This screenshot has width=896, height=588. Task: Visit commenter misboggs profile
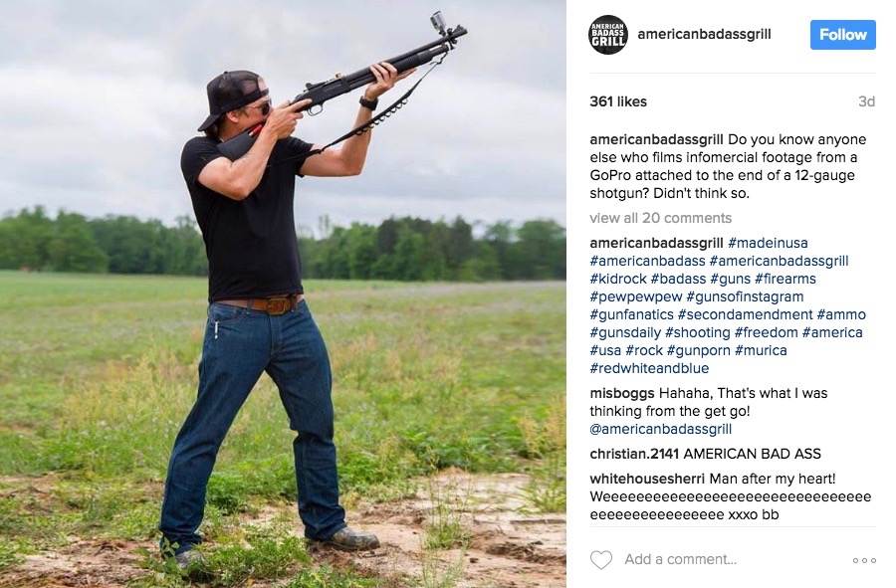621,393
